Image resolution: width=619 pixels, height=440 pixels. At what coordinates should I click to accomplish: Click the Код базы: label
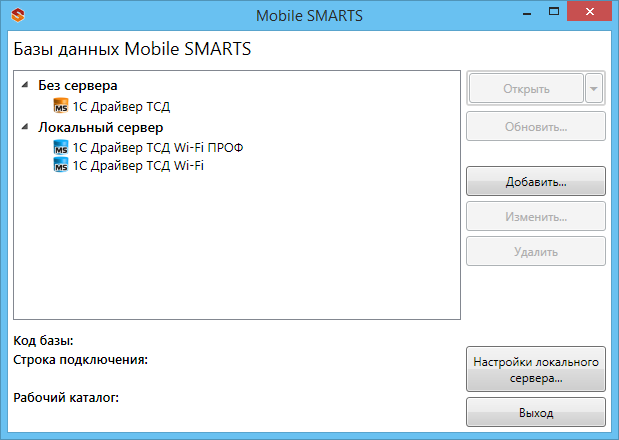pos(43,340)
